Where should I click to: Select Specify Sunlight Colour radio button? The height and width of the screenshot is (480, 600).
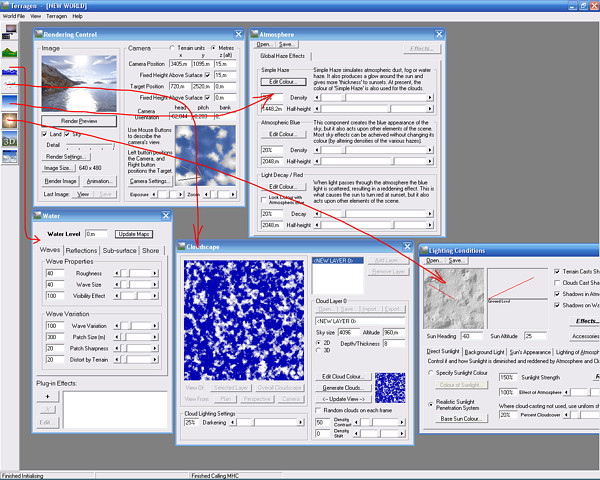pos(431,372)
